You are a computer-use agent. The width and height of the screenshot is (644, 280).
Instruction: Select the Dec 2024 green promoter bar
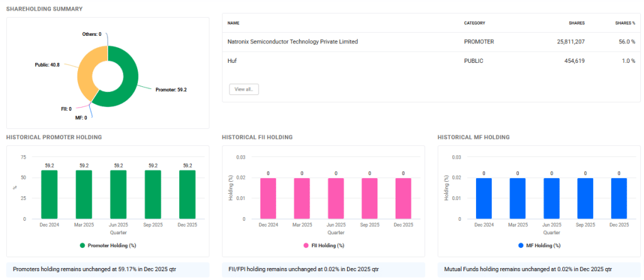click(49, 194)
